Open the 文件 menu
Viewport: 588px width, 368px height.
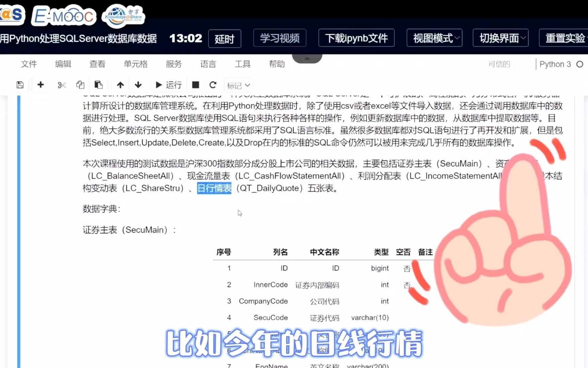[29, 64]
